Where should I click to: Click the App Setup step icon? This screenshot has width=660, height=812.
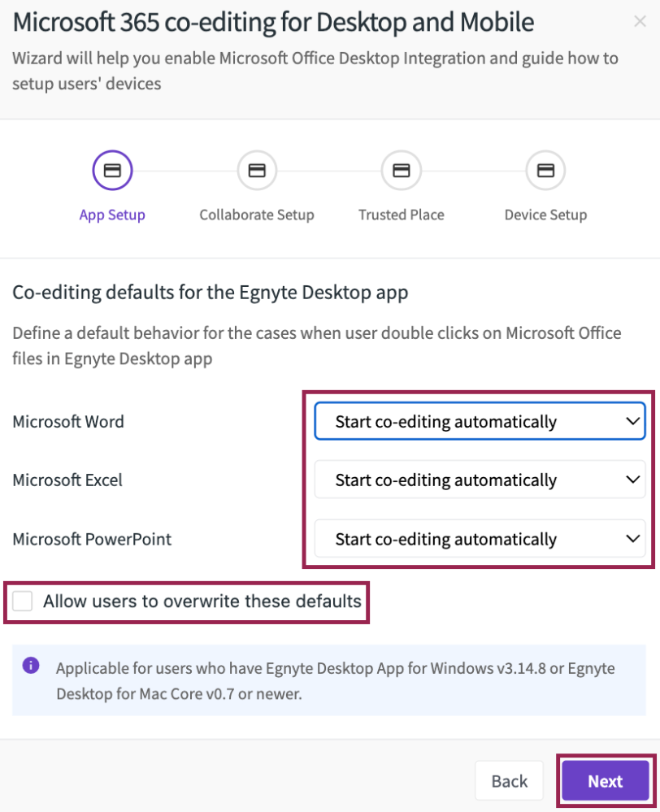point(112,171)
